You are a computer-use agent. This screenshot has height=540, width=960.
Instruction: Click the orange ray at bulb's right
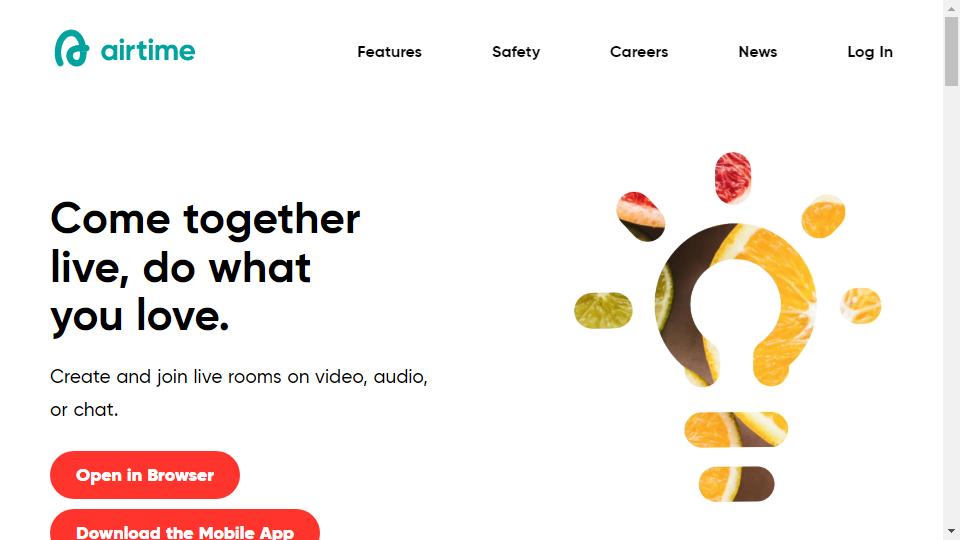pos(860,306)
